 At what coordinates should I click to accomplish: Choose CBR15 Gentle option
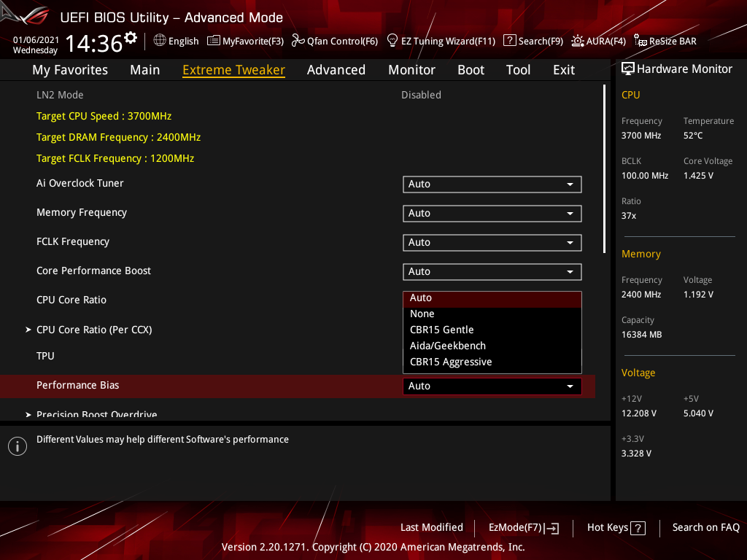click(x=492, y=330)
